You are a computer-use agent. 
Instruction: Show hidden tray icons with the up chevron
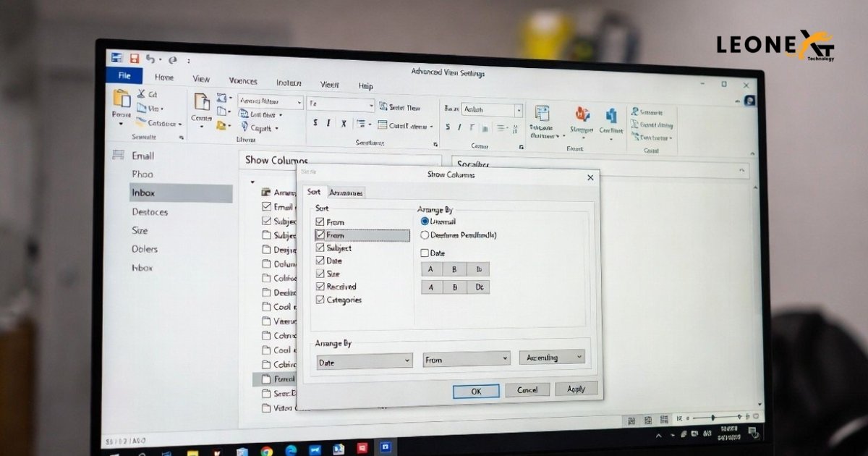pos(658,436)
